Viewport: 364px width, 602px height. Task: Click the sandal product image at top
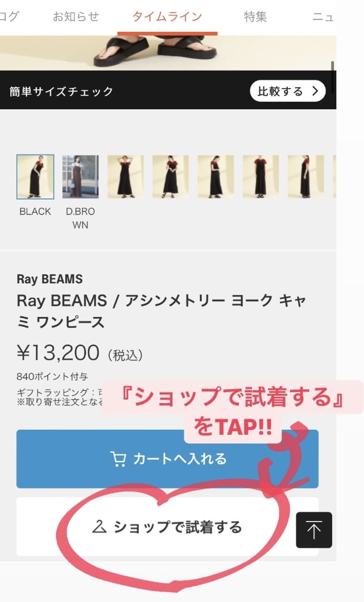click(x=168, y=53)
